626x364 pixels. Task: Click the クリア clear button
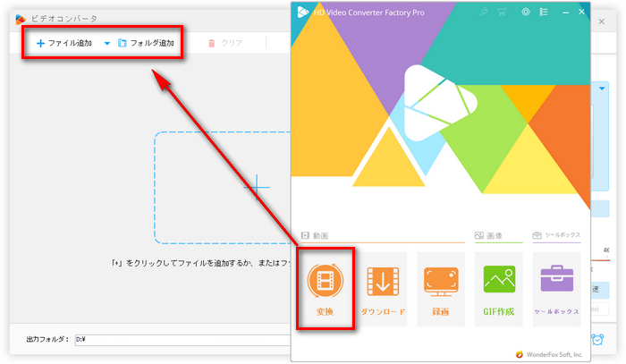click(x=225, y=43)
